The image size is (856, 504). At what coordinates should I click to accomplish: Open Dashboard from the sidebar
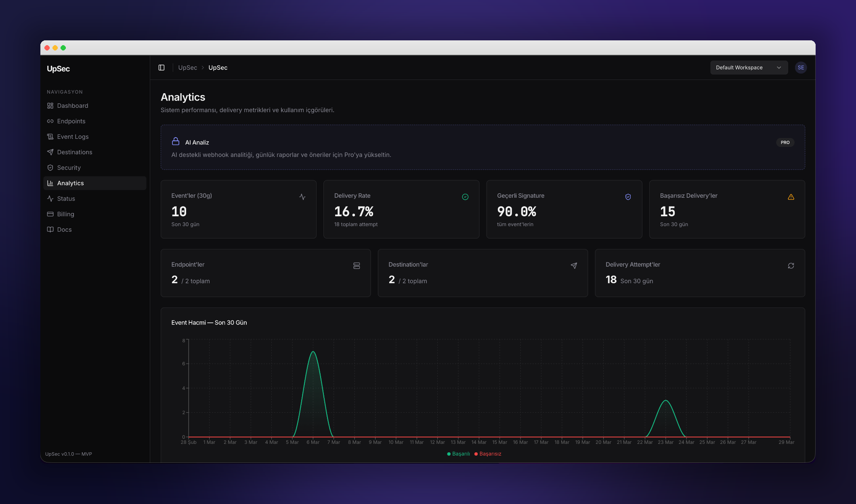(x=72, y=106)
